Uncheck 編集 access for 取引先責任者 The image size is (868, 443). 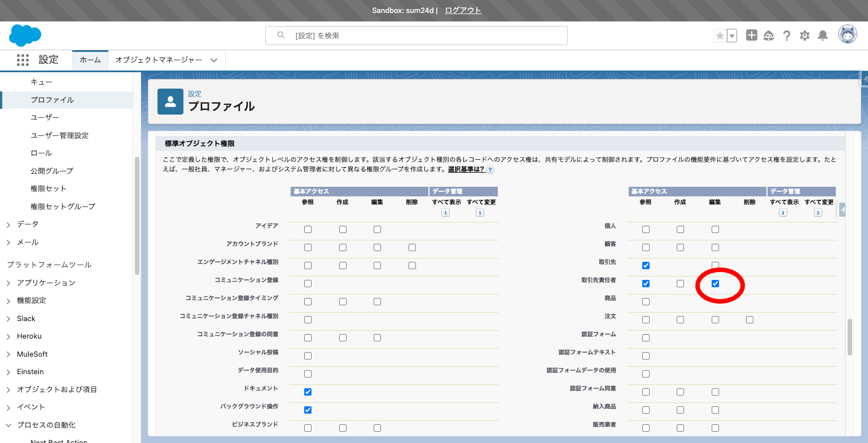coord(715,284)
